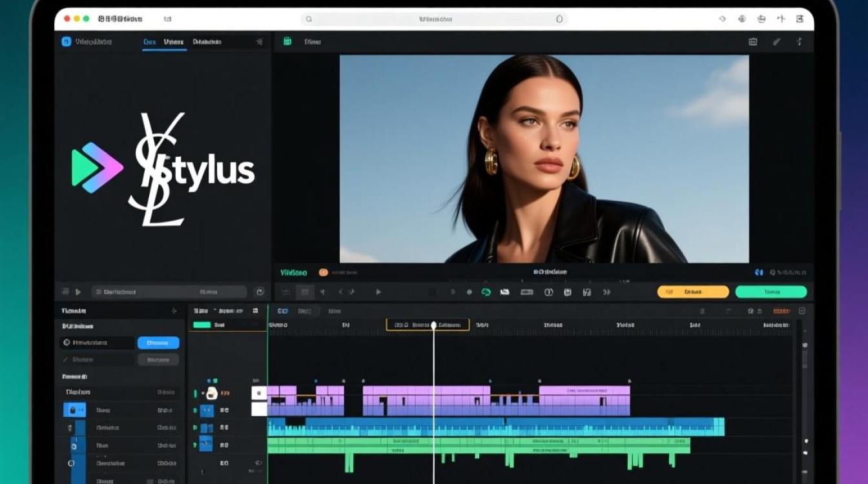Click the green icon above the video preview
This screenshot has width=868, height=484.
[x=287, y=42]
